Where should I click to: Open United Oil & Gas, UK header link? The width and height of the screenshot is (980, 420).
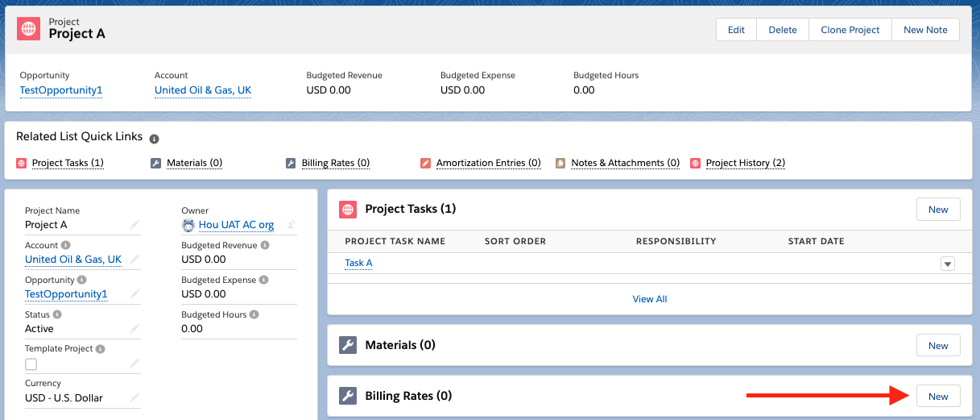(x=203, y=90)
